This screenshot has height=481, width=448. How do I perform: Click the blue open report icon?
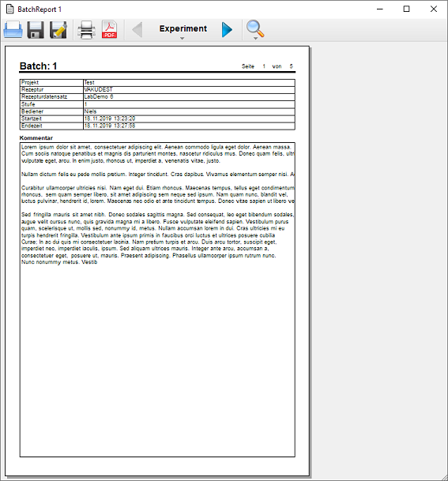[13, 30]
